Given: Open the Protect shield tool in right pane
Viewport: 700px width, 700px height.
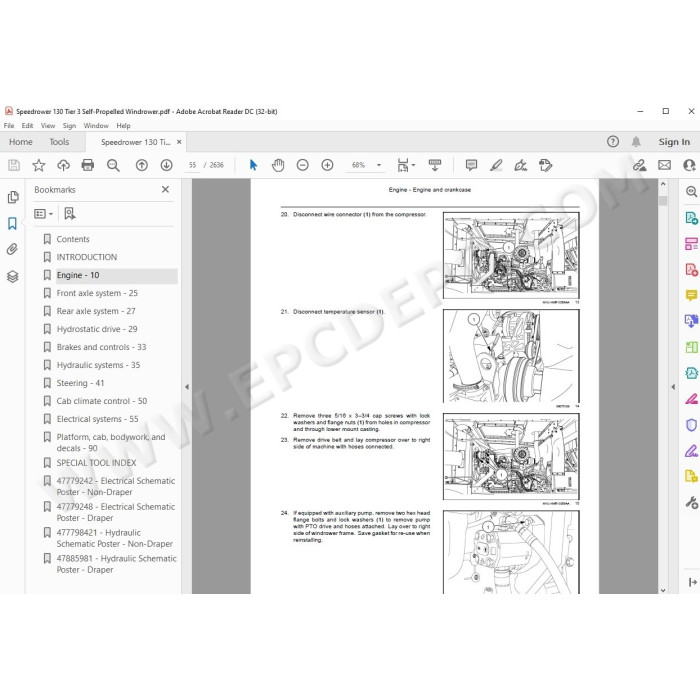Looking at the screenshot, I should [x=691, y=425].
